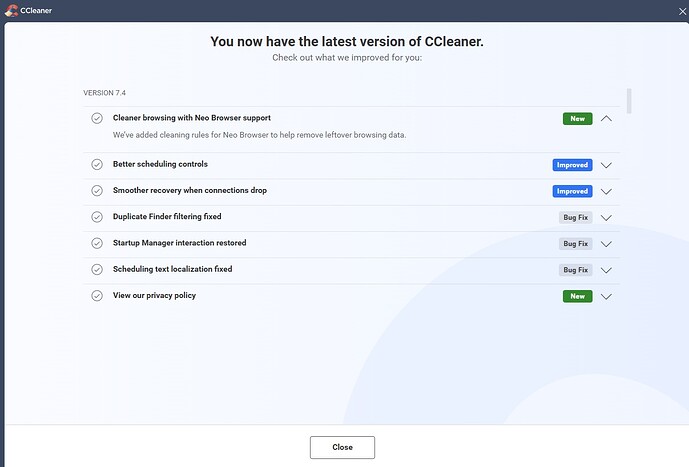The image size is (689, 467).
Task: Close the window with the X icon
Action: pos(682,12)
